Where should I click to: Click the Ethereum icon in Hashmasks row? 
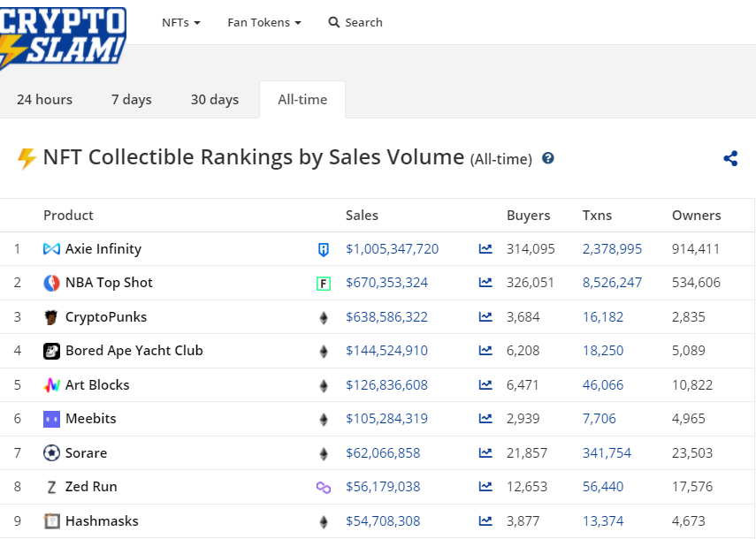tap(324, 521)
